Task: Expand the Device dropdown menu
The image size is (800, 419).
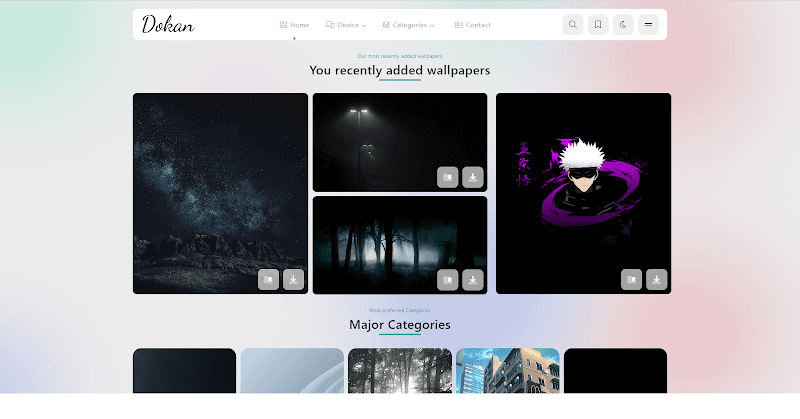Action: coord(346,24)
